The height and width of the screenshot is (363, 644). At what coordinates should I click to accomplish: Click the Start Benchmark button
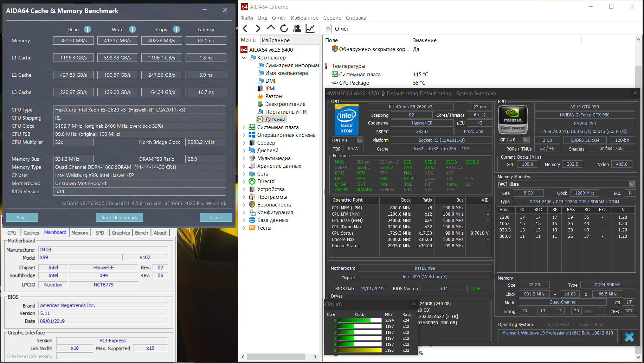coord(120,217)
